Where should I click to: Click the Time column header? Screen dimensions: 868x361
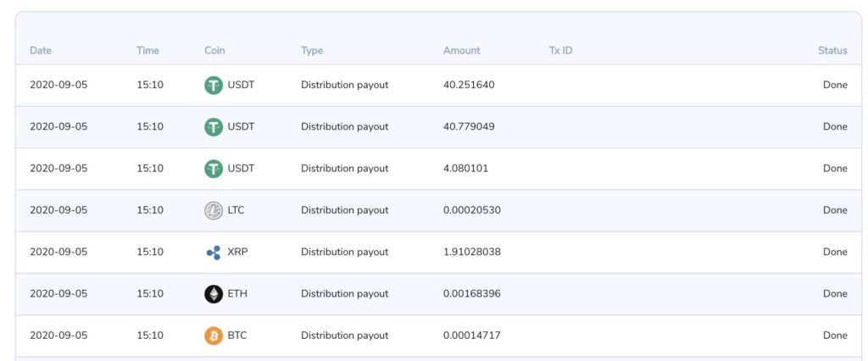pos(147,51)
